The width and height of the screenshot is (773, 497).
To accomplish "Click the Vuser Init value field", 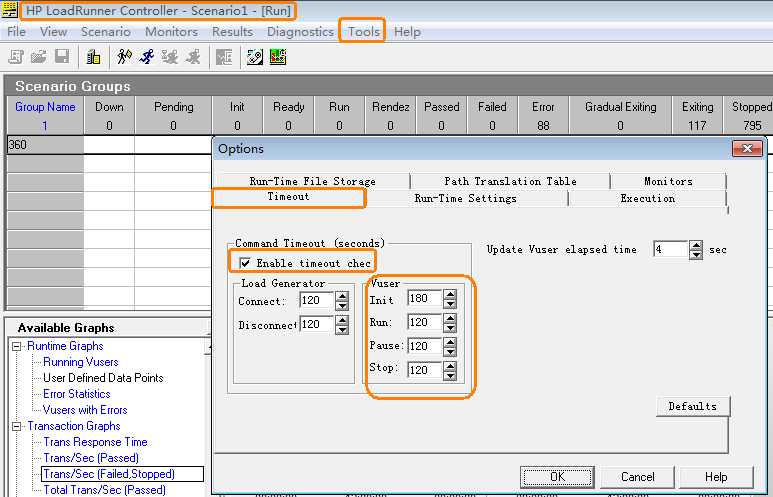I will [425, 298].
